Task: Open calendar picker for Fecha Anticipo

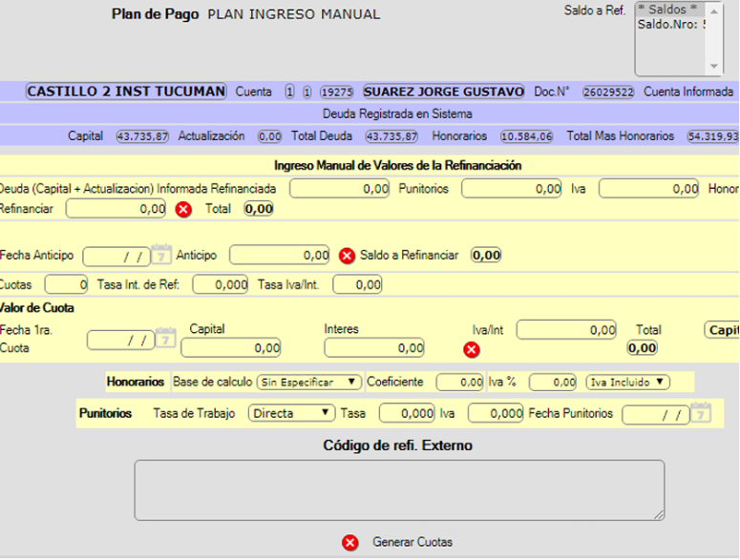Action: click(163, 256)
